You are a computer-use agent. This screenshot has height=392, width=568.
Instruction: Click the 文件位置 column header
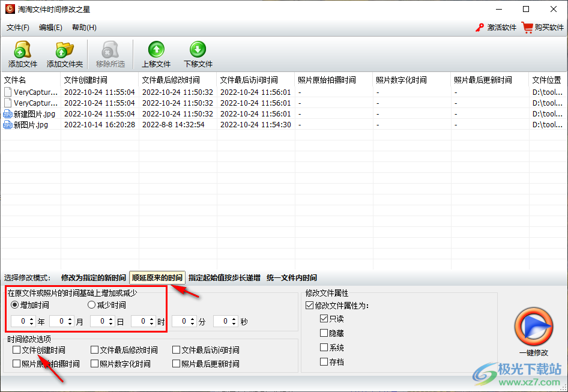point(548,80)
